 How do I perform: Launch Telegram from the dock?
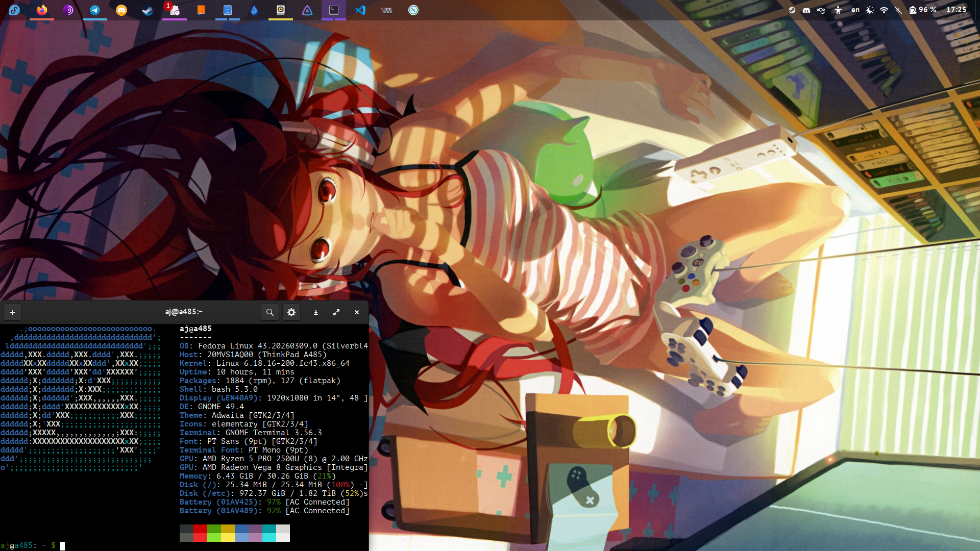95,10
